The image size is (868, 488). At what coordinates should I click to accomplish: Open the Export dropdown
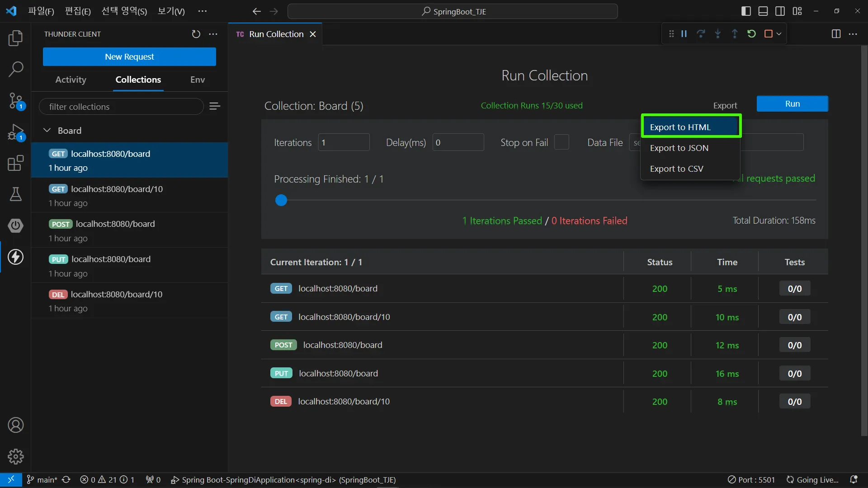[725, 105]
